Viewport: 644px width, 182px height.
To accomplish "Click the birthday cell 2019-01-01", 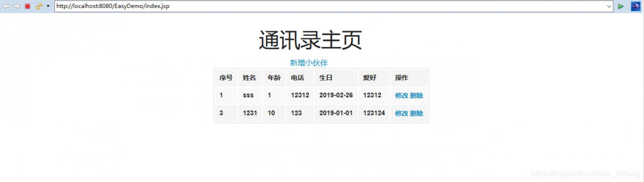I will [x=336, y=113].
